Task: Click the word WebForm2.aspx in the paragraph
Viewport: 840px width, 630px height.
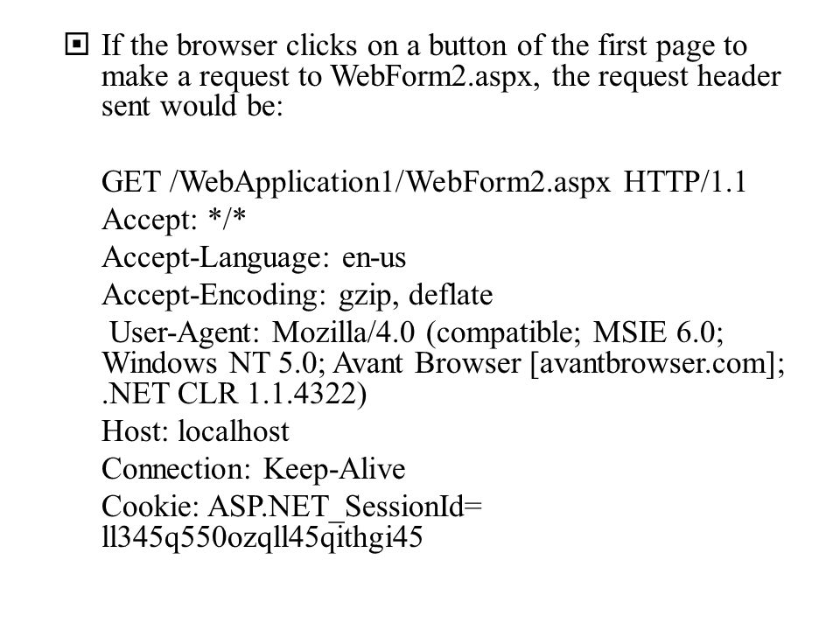Action: (435, 76)
